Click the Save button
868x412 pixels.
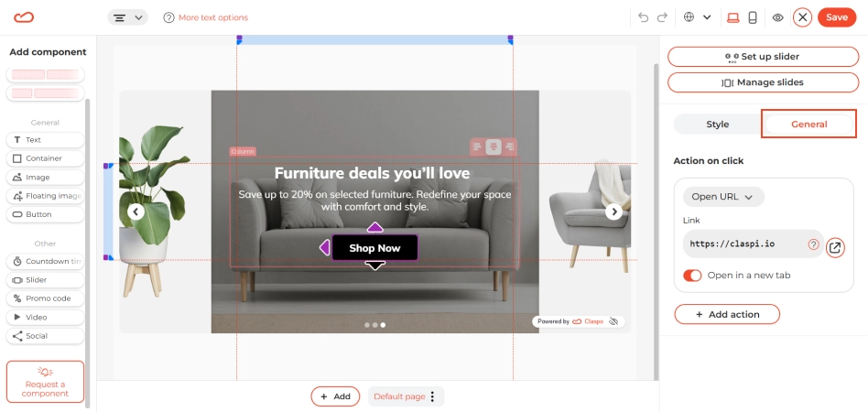click(x=837, y=17)
